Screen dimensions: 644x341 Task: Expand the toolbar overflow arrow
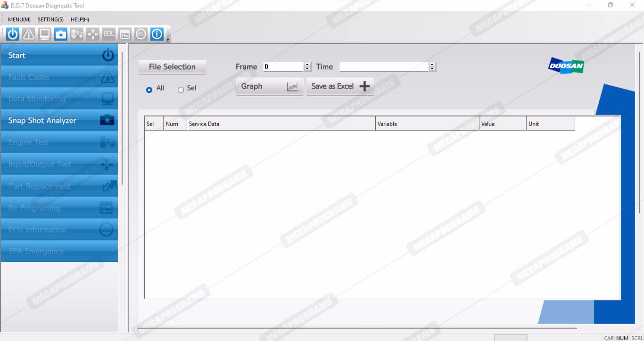pyautogui.click(x=168, y=39)
